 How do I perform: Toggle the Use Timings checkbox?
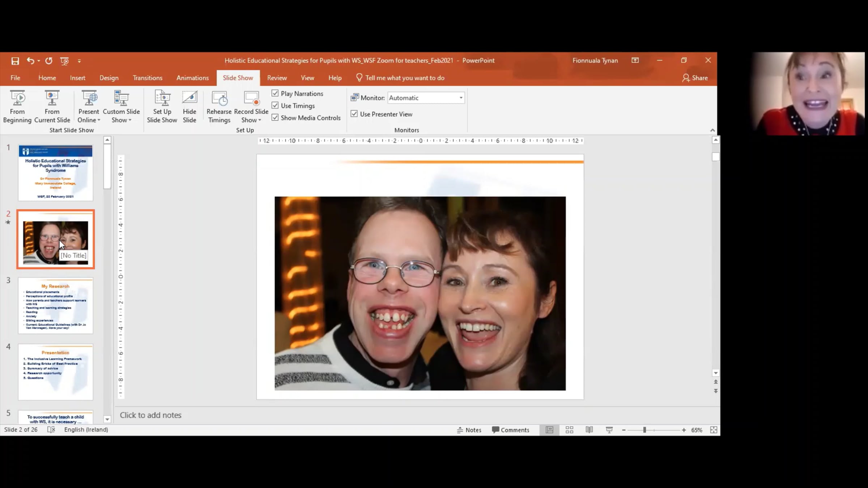click(275, 106)
